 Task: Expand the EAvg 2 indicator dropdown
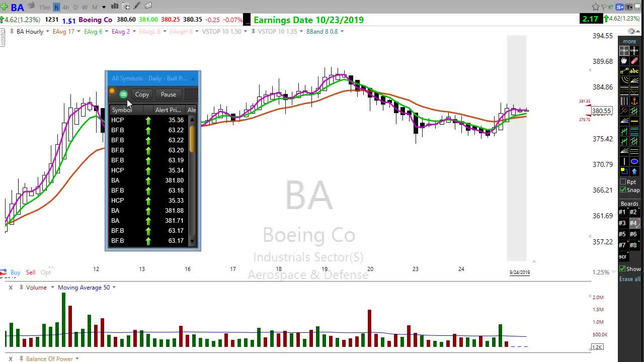[134, 31]
